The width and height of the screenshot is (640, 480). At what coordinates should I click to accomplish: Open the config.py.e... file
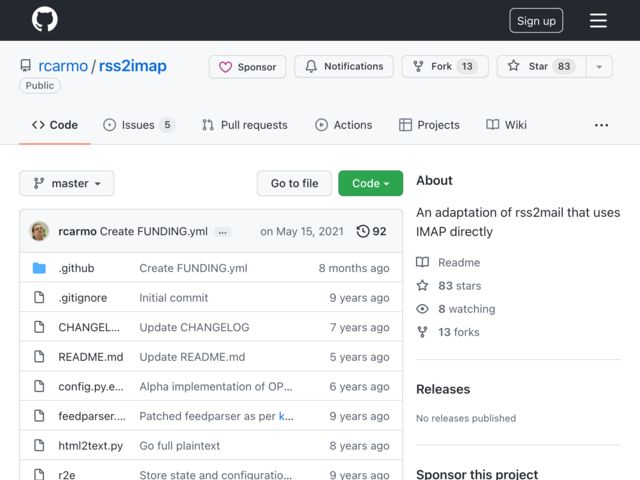pyautogui.click(x=91, y=387)
